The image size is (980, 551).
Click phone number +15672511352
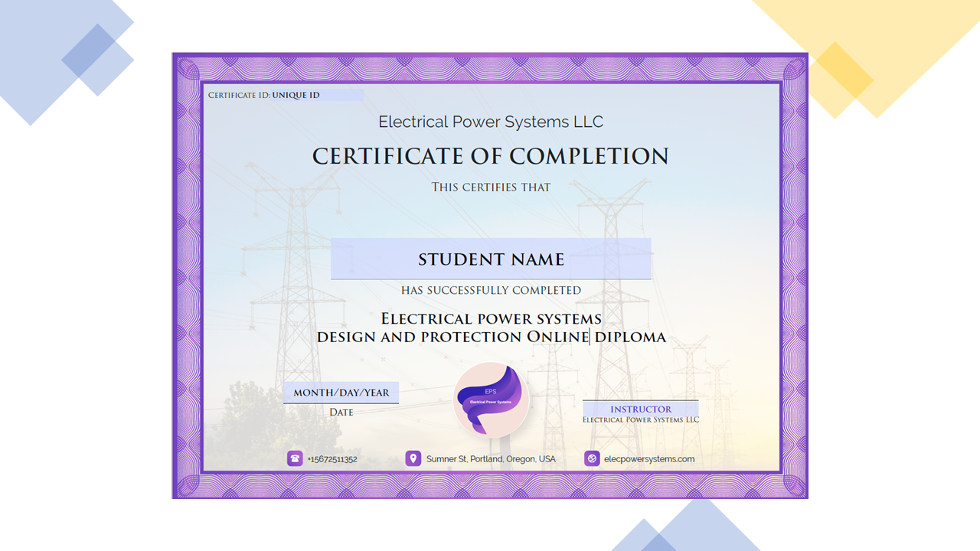(x=332, y=459)
